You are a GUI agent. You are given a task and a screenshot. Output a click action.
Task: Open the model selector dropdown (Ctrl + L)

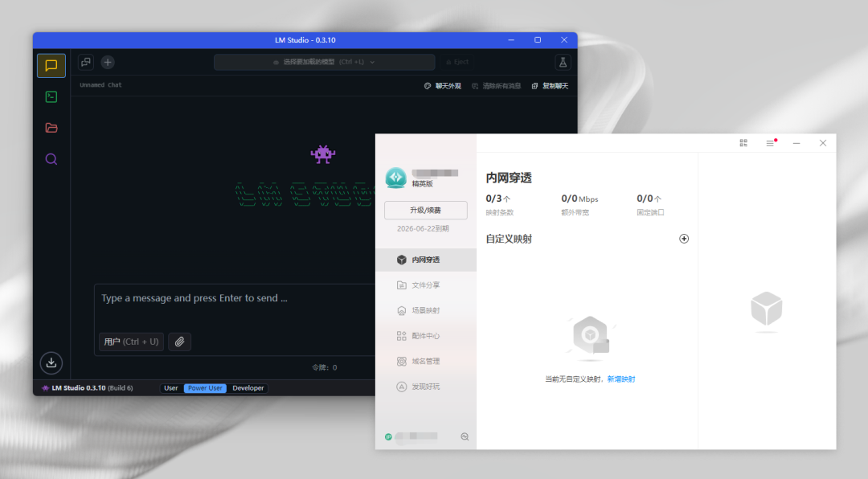(324, 62)
